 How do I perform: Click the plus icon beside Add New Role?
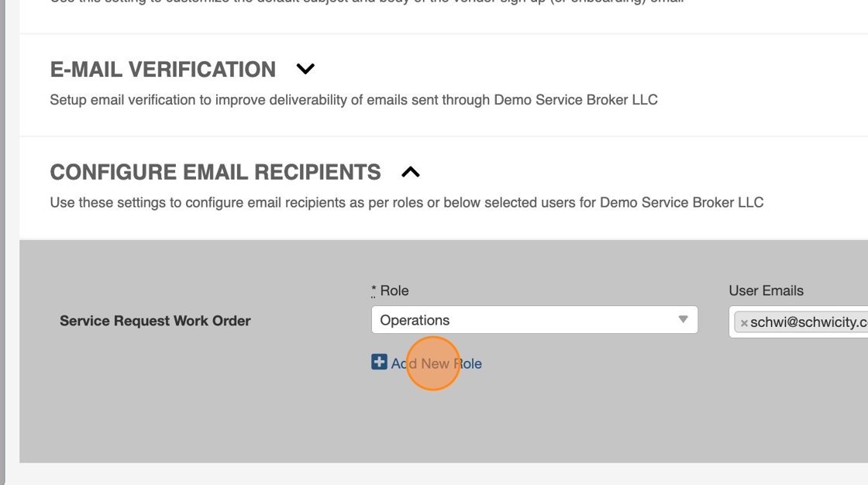(379, 362)
